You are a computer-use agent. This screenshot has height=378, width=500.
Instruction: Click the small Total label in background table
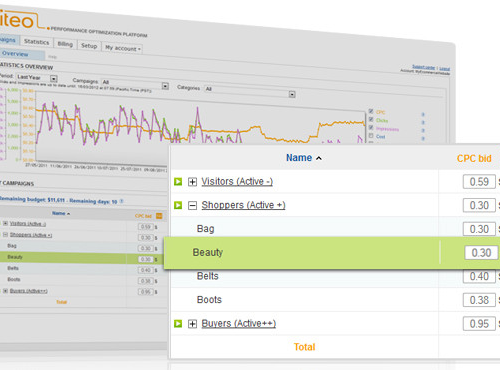(x=61, y=302)
